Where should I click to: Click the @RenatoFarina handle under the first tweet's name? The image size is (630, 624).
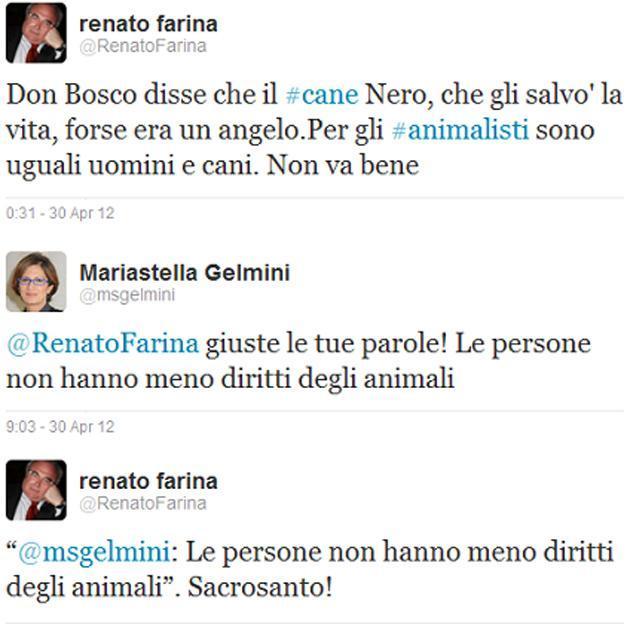click(x=142, y=46)
